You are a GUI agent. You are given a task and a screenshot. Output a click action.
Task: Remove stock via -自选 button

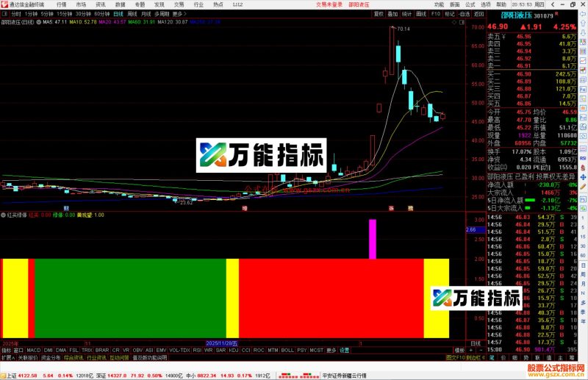(465, 14)
